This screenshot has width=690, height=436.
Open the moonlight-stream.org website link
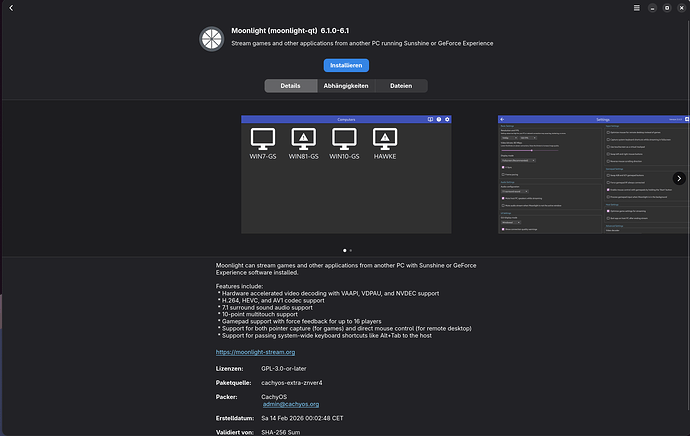[x=255, y=352]
